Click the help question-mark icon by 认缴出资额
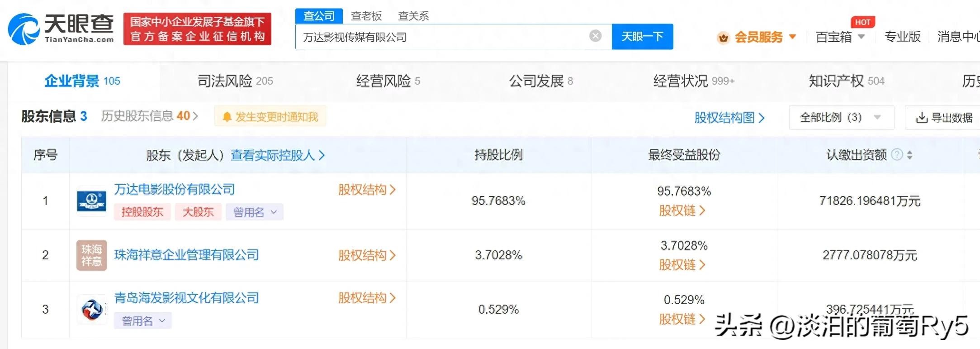 (896, 155)
